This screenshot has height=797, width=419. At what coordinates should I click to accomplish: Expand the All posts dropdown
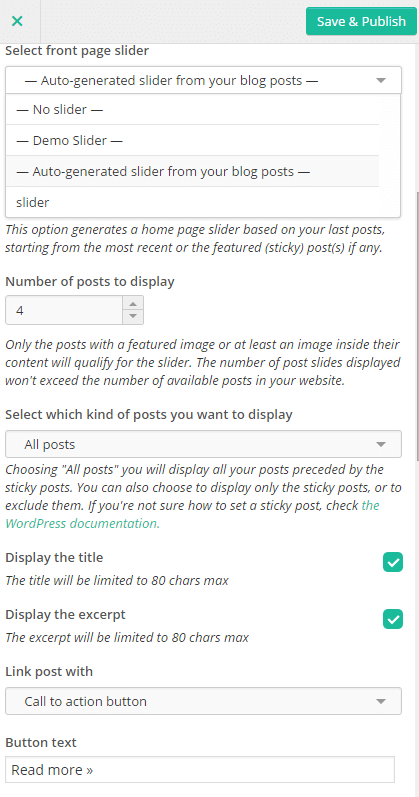[x=203, y=444]
